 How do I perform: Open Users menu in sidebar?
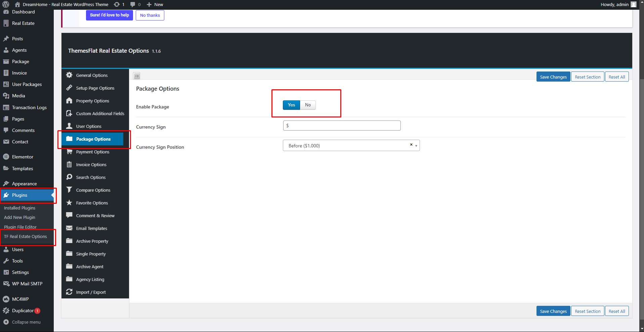pyautogui.click(x=27, y=249)
